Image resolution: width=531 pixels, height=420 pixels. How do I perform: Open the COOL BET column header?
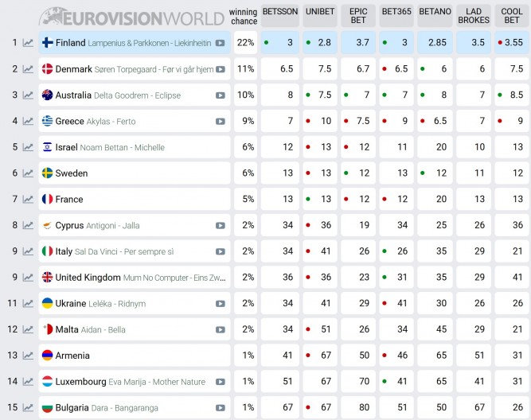pyautogui.click(x=513, y=16)
